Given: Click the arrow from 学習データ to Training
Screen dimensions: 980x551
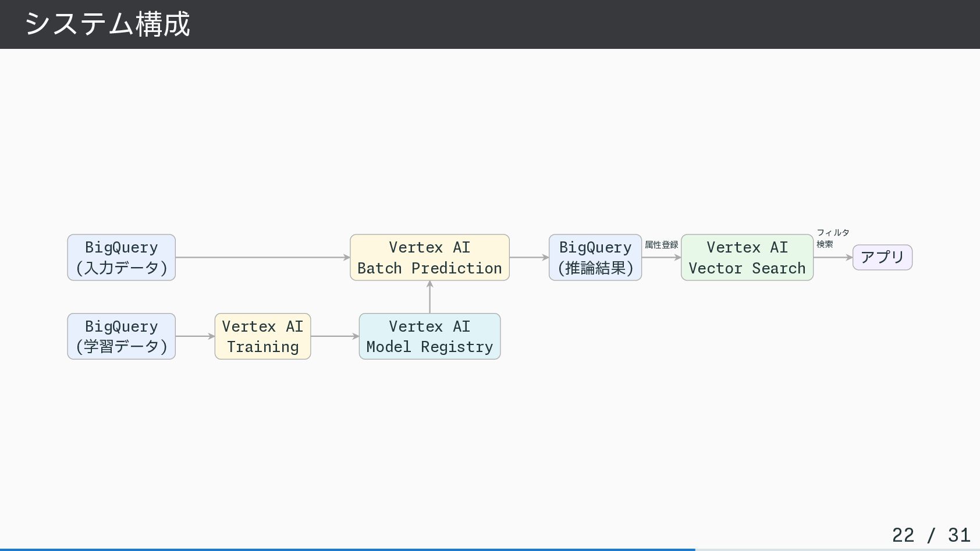Looking at the screenshot, I should click(195, 336).
